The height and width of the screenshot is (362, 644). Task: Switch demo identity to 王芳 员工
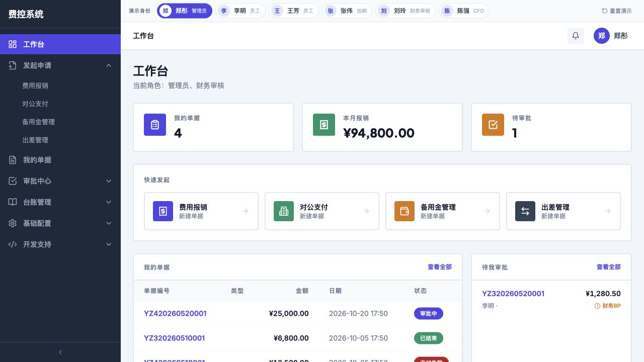pos(294,11)
